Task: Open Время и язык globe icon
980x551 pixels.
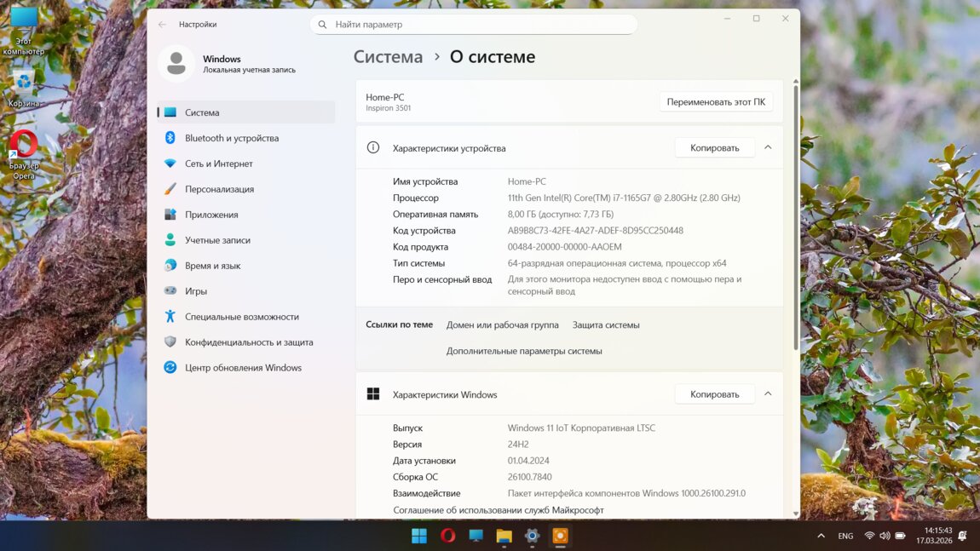Action: [170, 266]
